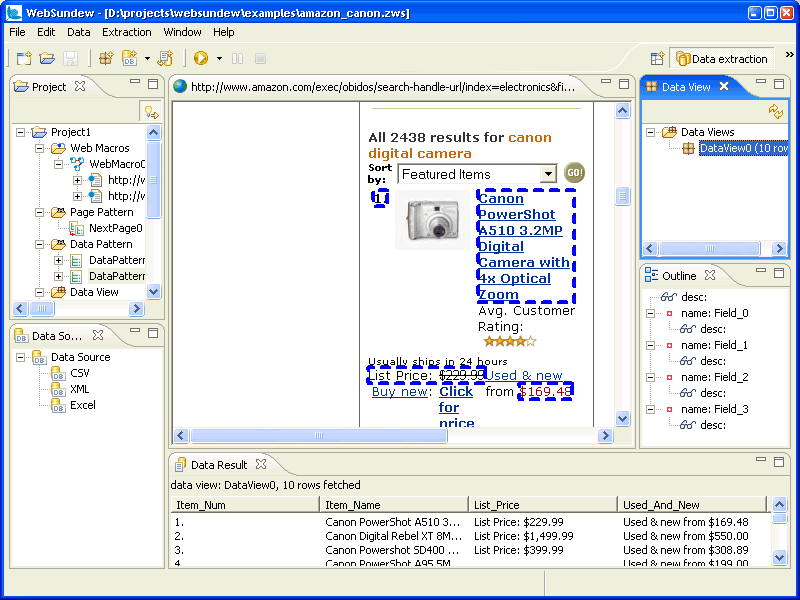
Task: Close the Project panel tab
Action: pos(80,86)
